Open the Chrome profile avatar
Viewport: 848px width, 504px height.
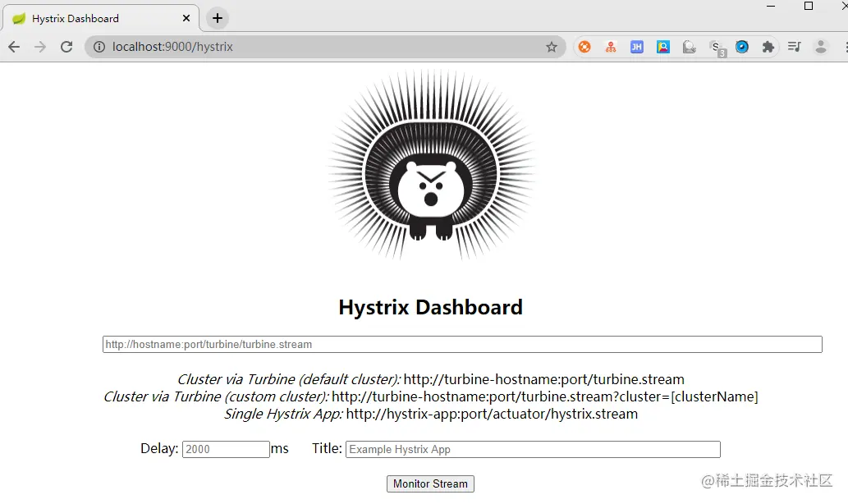[x=820, y=47]
